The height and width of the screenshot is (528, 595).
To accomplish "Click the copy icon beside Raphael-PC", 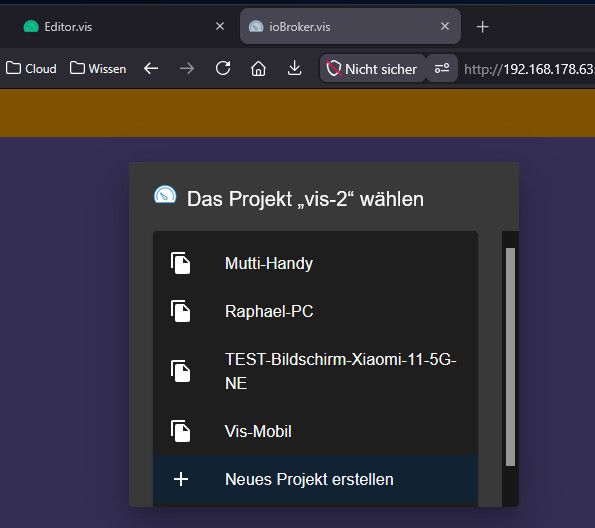I will (181, 311).
